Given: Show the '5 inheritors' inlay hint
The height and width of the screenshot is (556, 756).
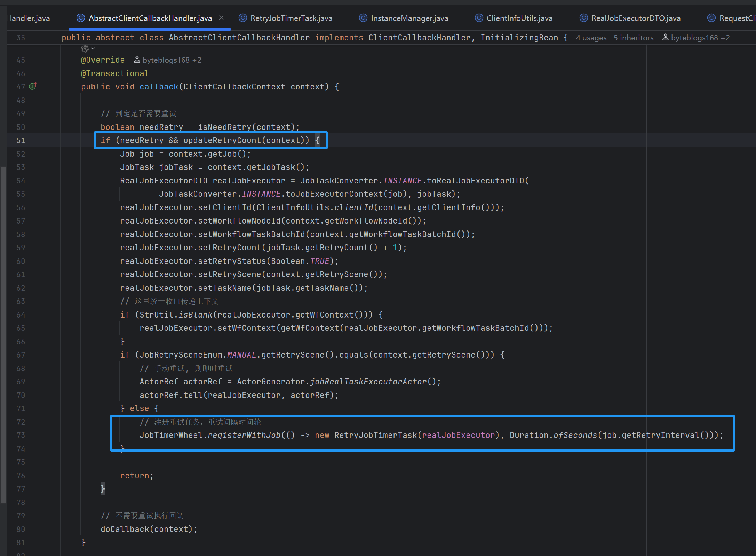Looking at the screenshot, I should (634, 38).
